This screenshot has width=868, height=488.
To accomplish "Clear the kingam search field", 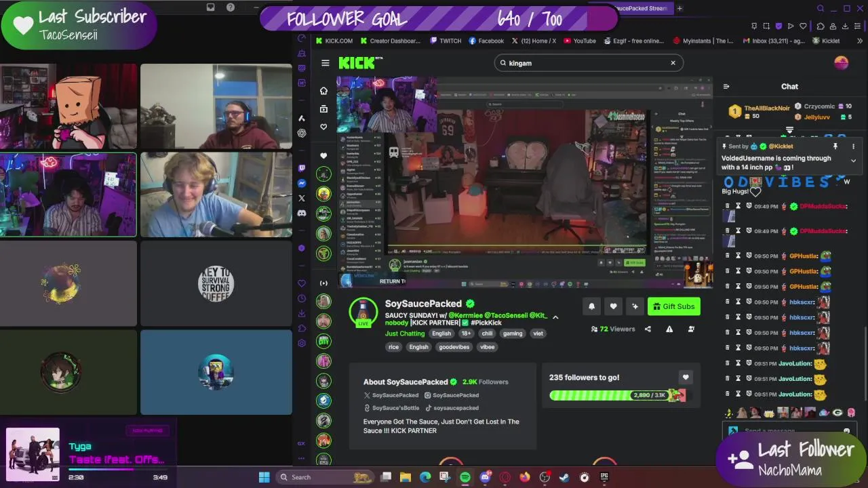I will click(673, 63).
